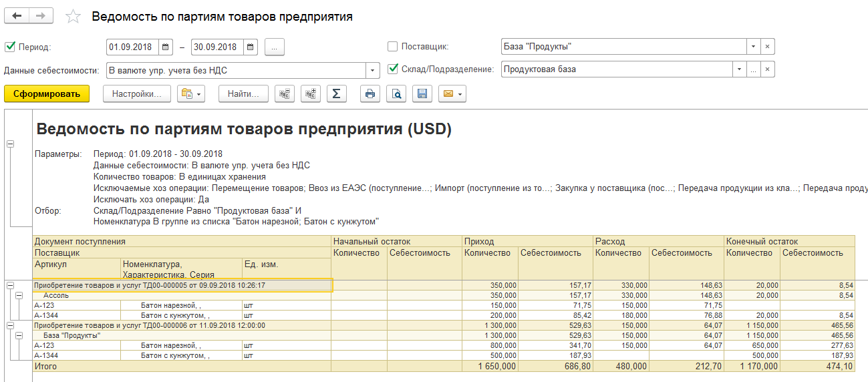Print the report
The width and height of the screenshot is (868, 382).
coord(370,93)
